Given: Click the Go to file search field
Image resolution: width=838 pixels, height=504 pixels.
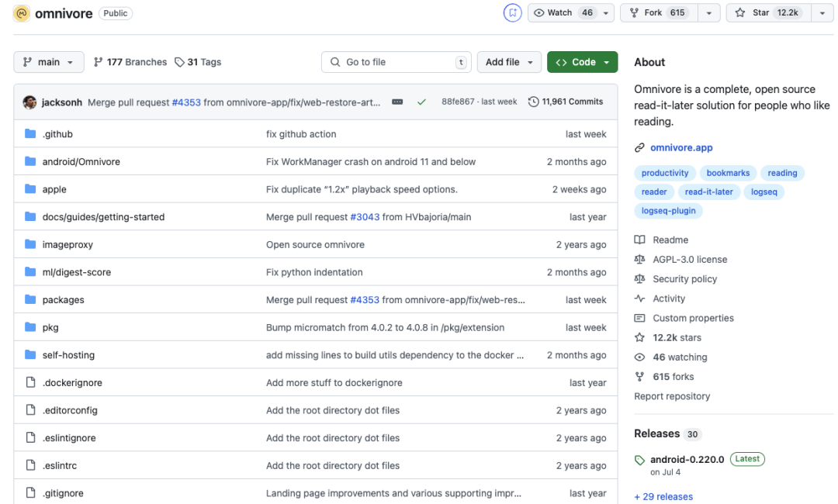Looking at the screenshot, I should 396,62.
